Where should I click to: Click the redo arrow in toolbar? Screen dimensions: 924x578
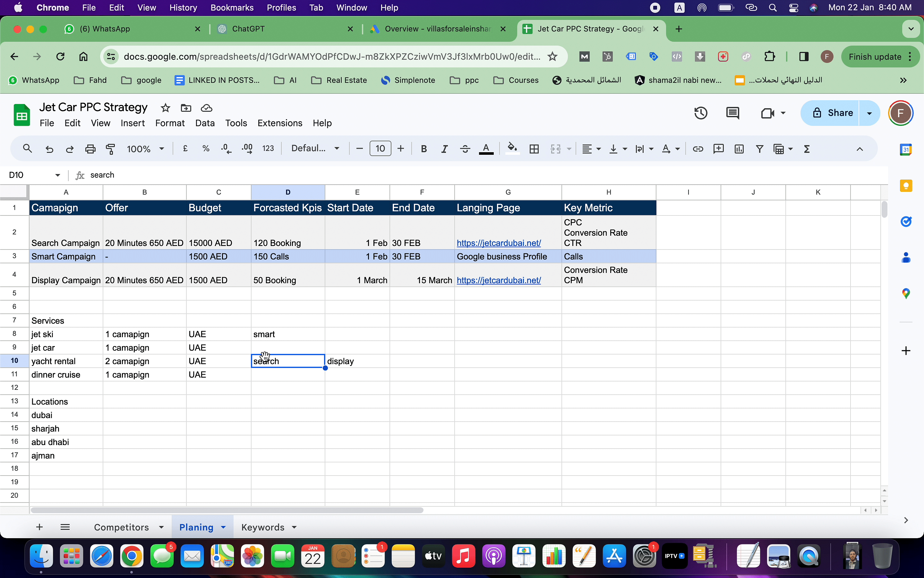pos(70,149)
